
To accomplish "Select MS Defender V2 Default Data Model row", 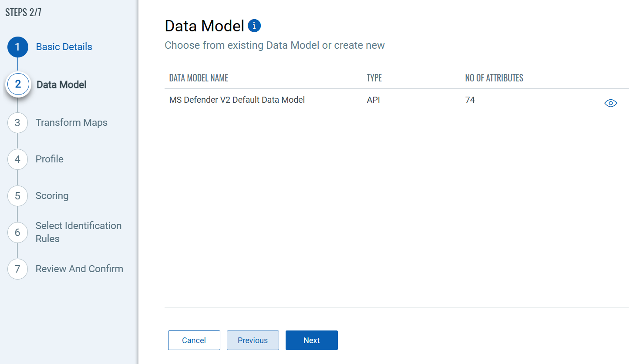I will pos(397,100).
